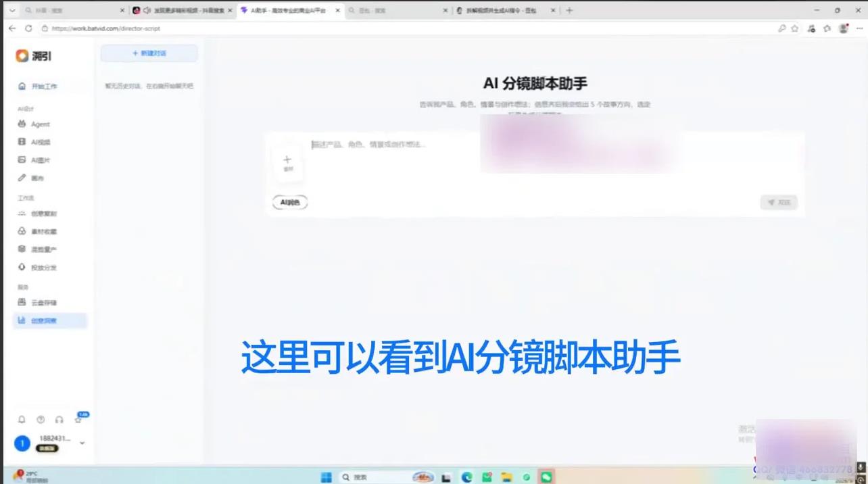Toggle the AI润色 polish pill

290,202
